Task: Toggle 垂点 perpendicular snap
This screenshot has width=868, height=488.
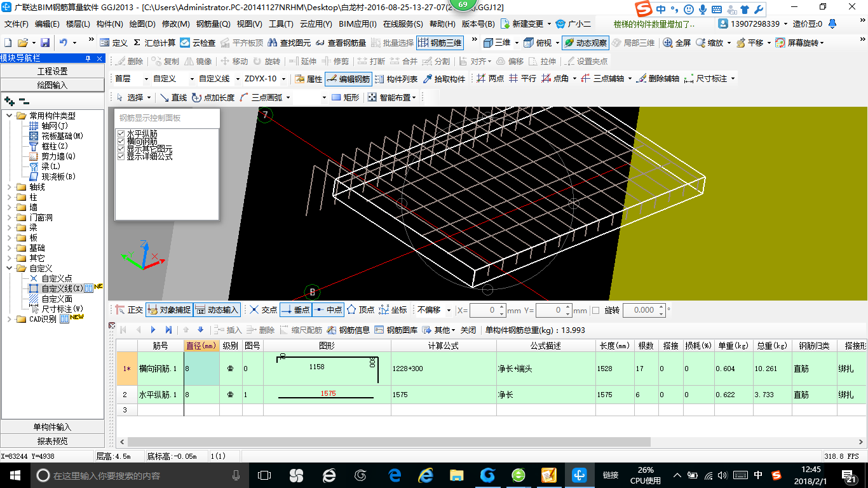Action: click(x=295, y=309)
